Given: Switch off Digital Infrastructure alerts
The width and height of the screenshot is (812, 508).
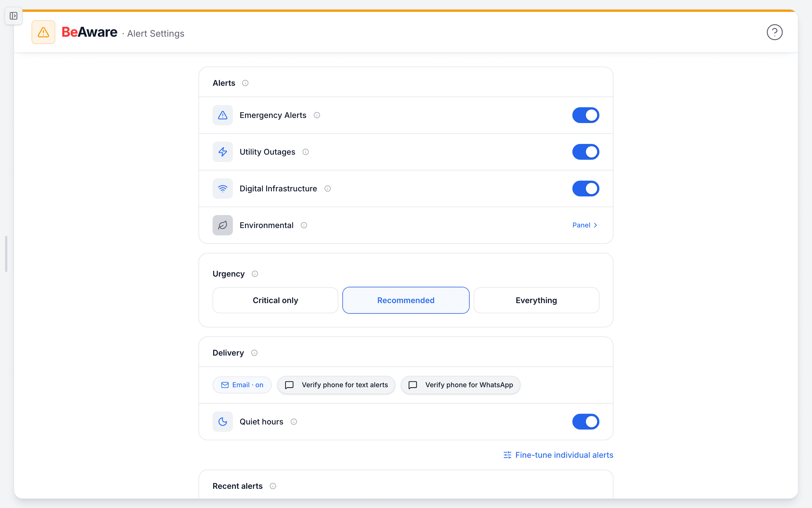Looking at the screenshot, I should pyautogui.click(x=586, y=189).
